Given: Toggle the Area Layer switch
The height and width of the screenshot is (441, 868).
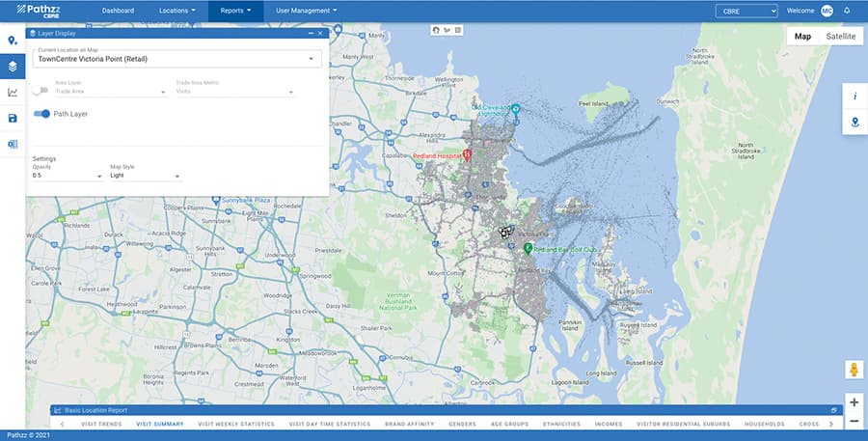Looking at the screenshot, I should [x=40, y=90].
